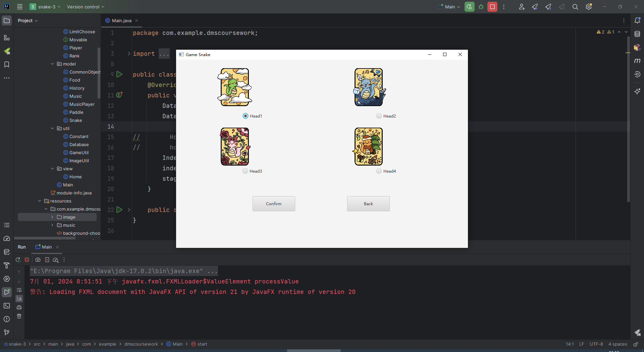Image resolution: width=644 pixels, height=352 pixels.
Task: Click the Debug Main bug icon
Action: [481, 7]
